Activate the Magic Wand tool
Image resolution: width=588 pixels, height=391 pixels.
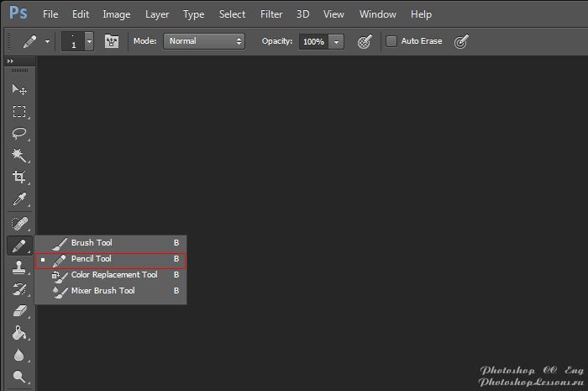[x=18, y=156]
